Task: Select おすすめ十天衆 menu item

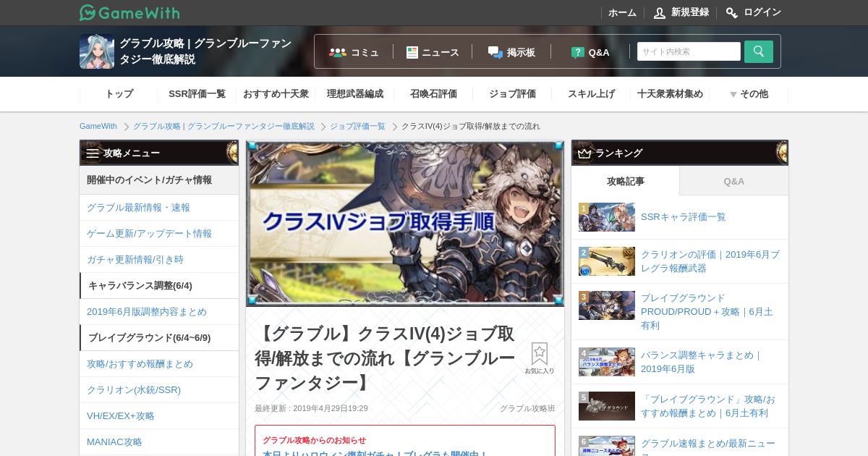Action: point(276,94)
